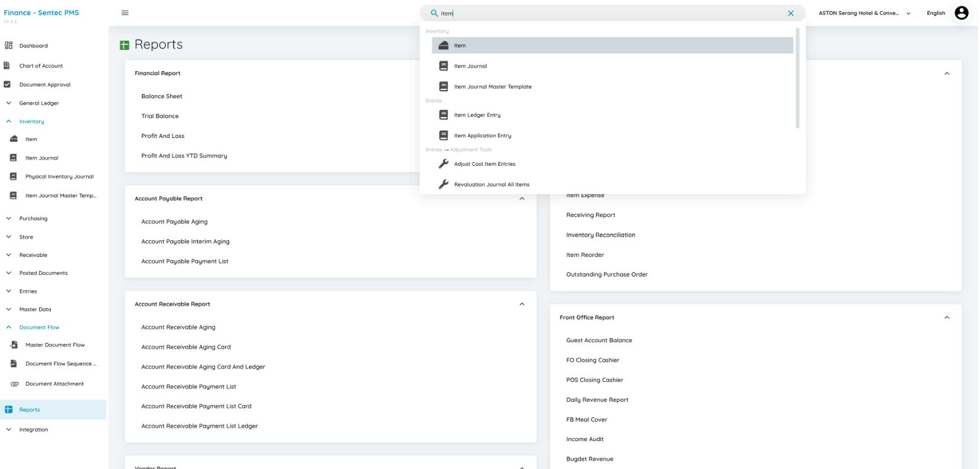This screenshot has height=469, width=980.
Task: Select Revaluation Journal All Items result
Action: [x=491, y=185]
